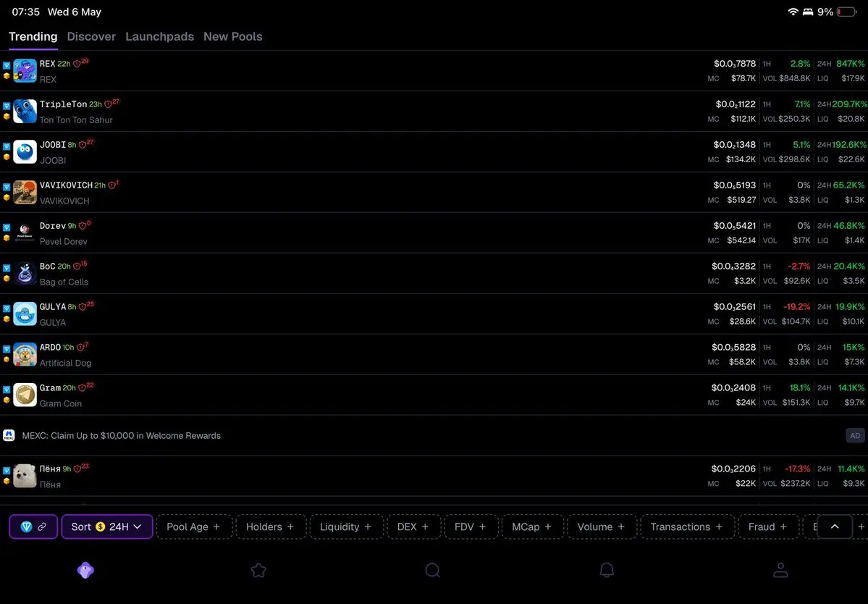Select TripleTon 24H change 209.7K%
Screen dimensions: 868x604
[849, 104]
